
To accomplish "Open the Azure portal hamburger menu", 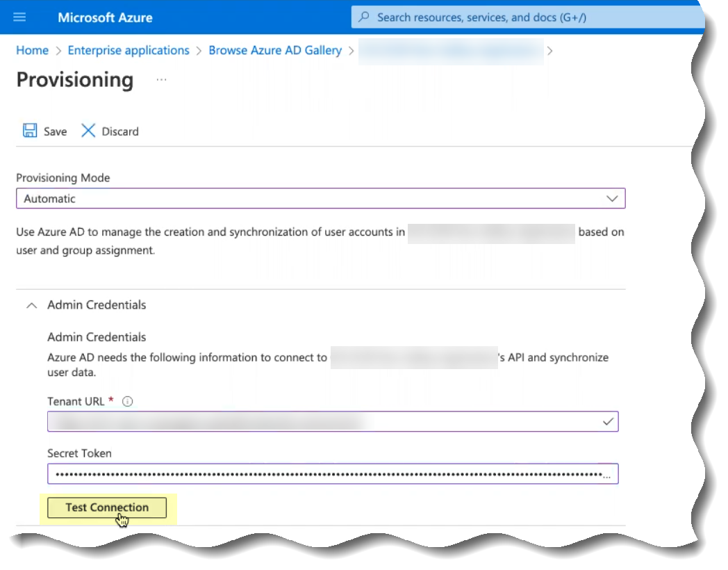I will pyautogui.click(x=19, y=17).
